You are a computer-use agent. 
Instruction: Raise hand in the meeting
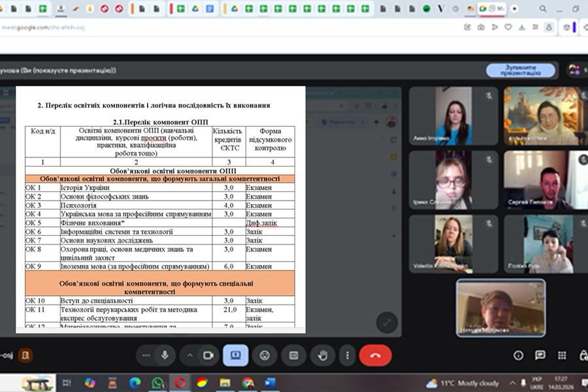click(x=323, y=355)
